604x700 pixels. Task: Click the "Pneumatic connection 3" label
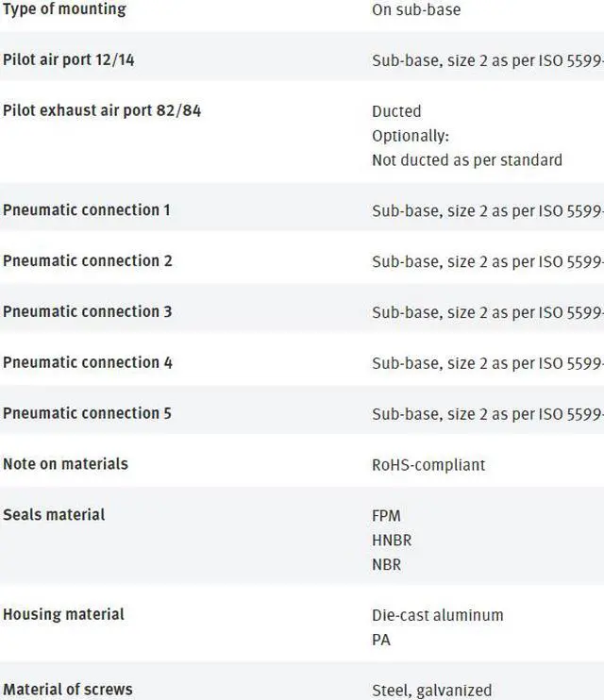click(x=88, y=311)
